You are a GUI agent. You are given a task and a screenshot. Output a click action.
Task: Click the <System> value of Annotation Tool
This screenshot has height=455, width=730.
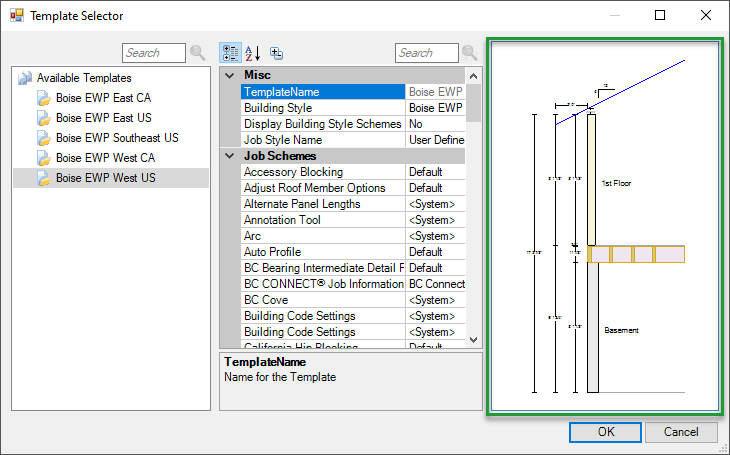tap(435, 220)
